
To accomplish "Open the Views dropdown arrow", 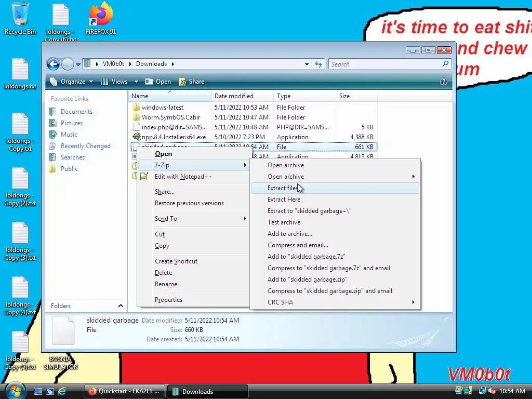I will [x=136, y=82].
